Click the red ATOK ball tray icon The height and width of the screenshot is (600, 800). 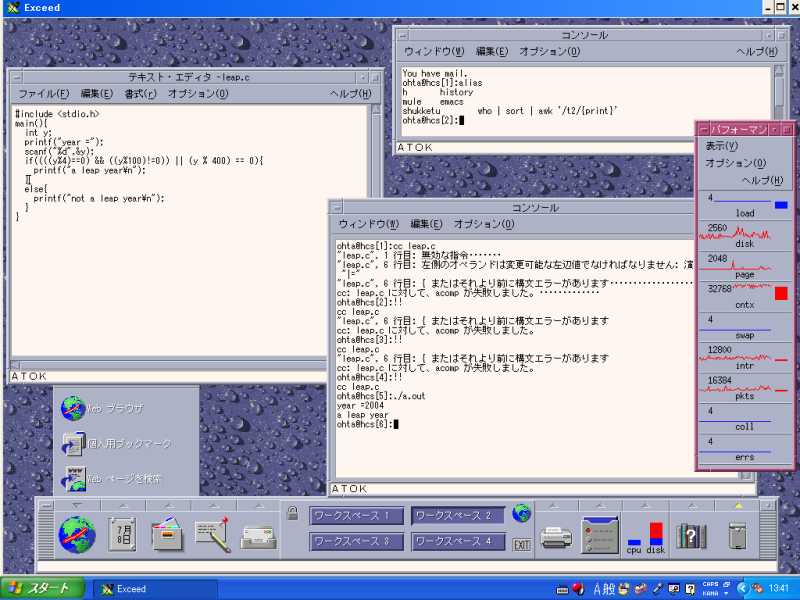pyautogui.click(x=578, y=589)
